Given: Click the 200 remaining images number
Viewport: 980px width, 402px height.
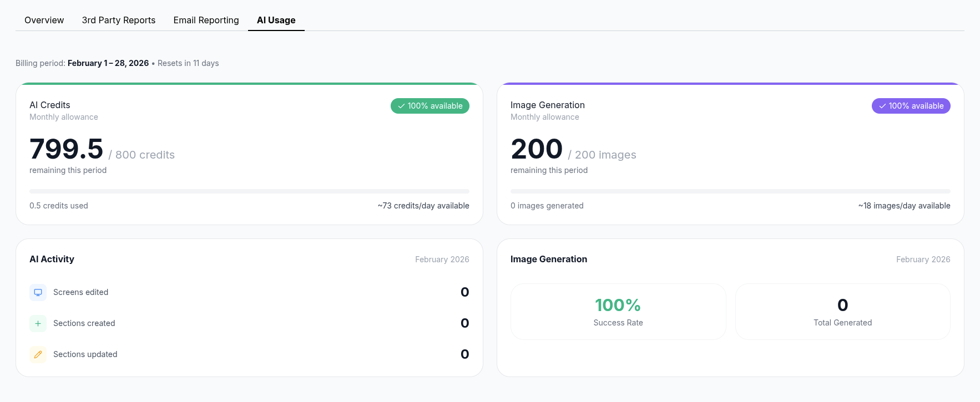Looking at the screenshot, I should pyautogui.click(x=537, y=149).
